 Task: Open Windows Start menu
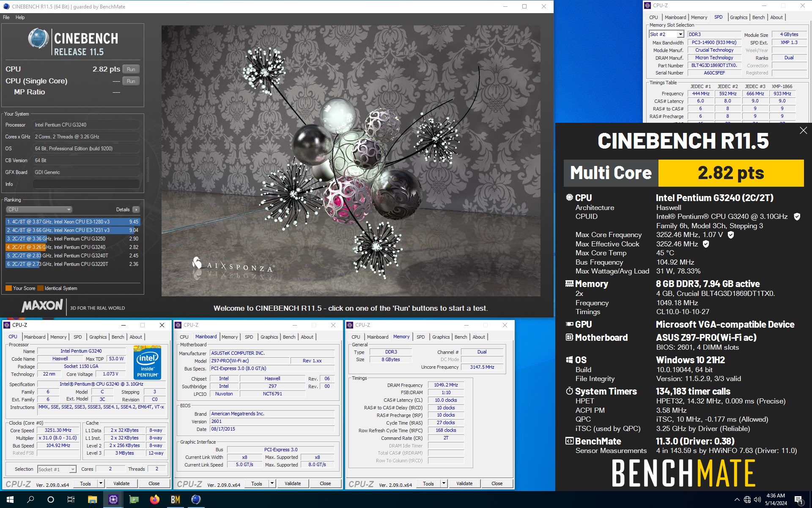tap(10, 500)
